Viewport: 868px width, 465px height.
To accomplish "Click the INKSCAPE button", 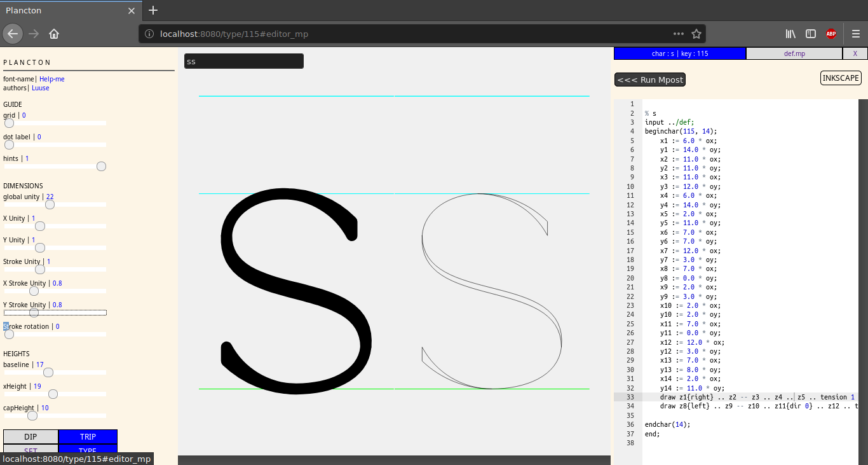I will [841, 78].
